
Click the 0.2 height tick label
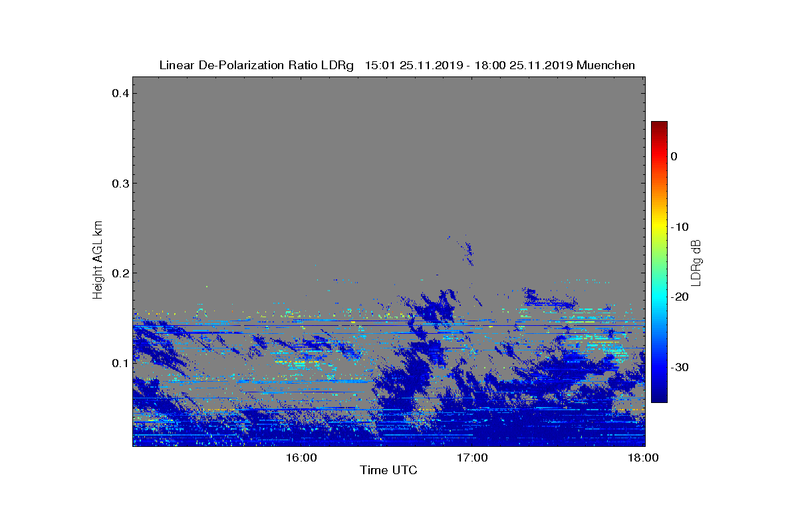[x=120, y=273]
